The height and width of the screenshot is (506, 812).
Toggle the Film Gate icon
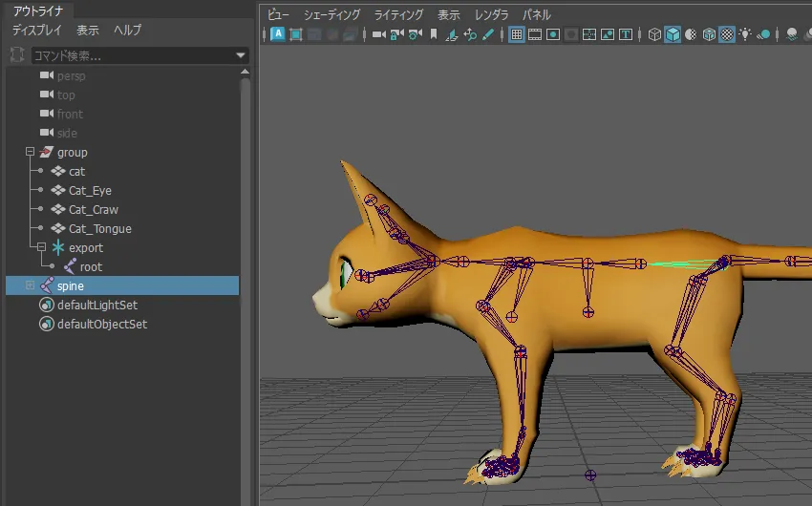click(535, 34)
